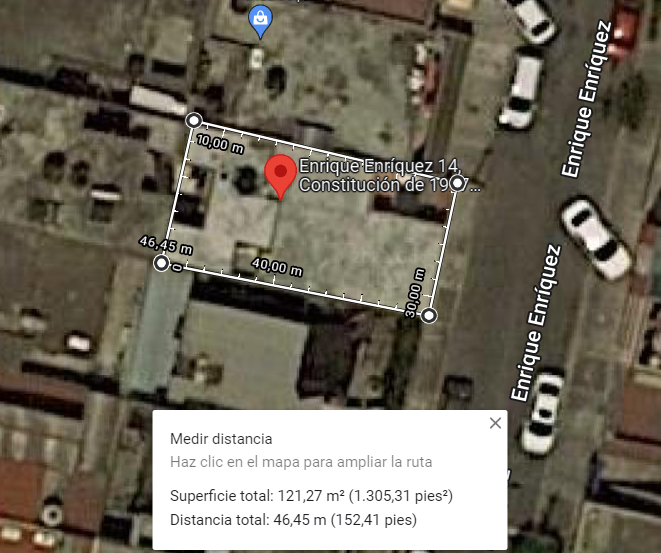Click the Enrique Enríquez 14 address label
The height and width of the screenshot is (553, 661).
tap(390, 175)
